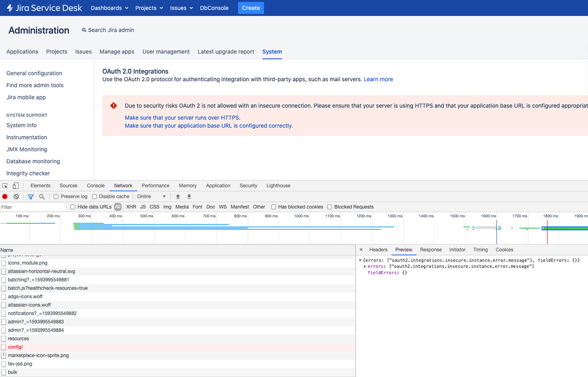Open the Manage apps admin tab
The width and height of the screenshot is (588, 377).
point(117,52)
